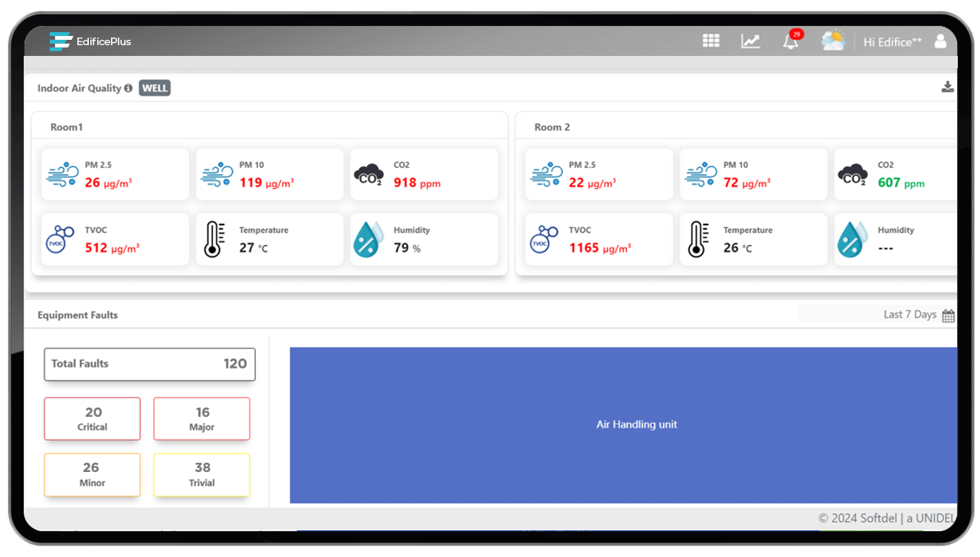
Task: Click the Room 2 TVOC molecule icon
Action: click(544, 240)
